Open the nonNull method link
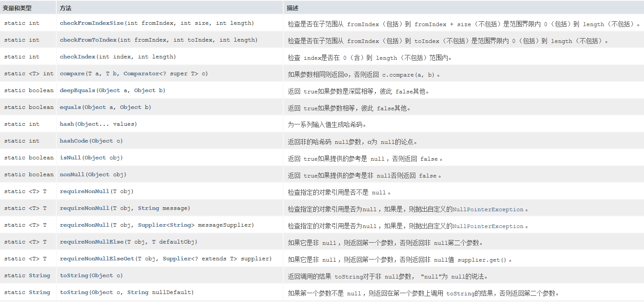This screenshot has height=302, width=644. click(71, 174)
